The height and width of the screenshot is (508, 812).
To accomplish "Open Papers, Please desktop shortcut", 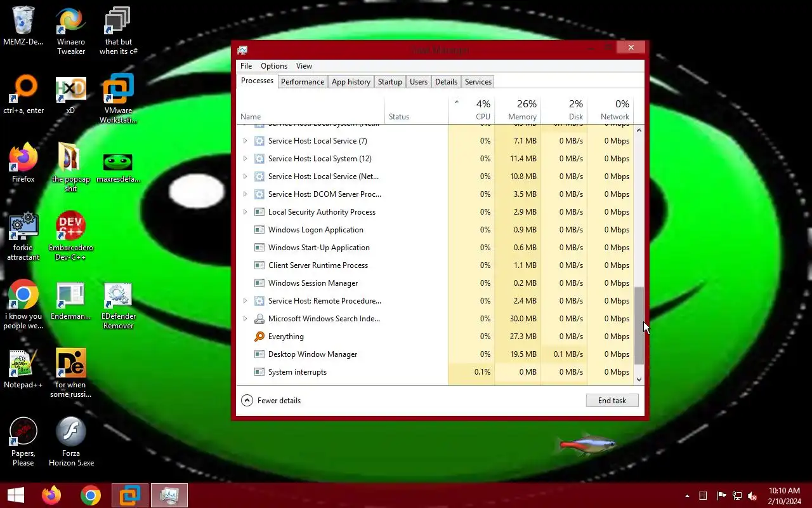I will pyautogui.click(x=23, y=442).
